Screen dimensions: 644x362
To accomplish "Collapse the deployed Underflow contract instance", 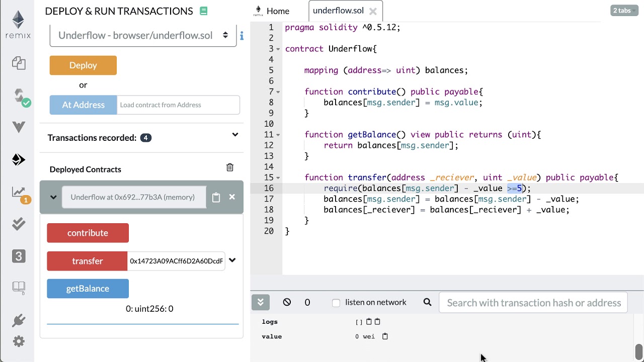I will click(x=53, y=197).
